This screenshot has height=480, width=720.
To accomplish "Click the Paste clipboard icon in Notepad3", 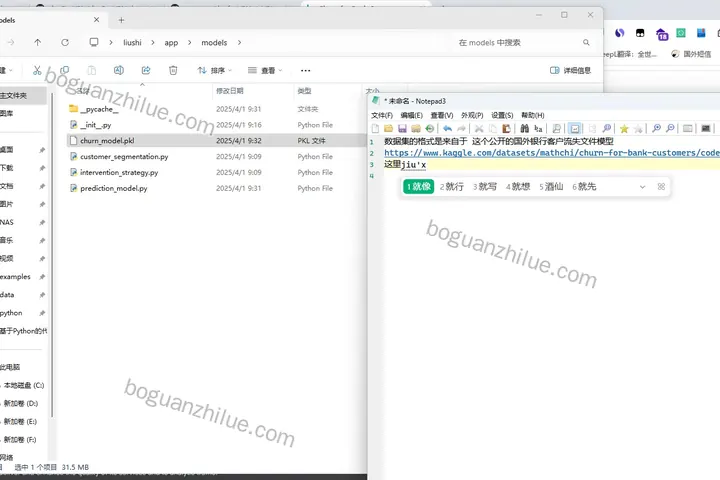I will 506,129.
